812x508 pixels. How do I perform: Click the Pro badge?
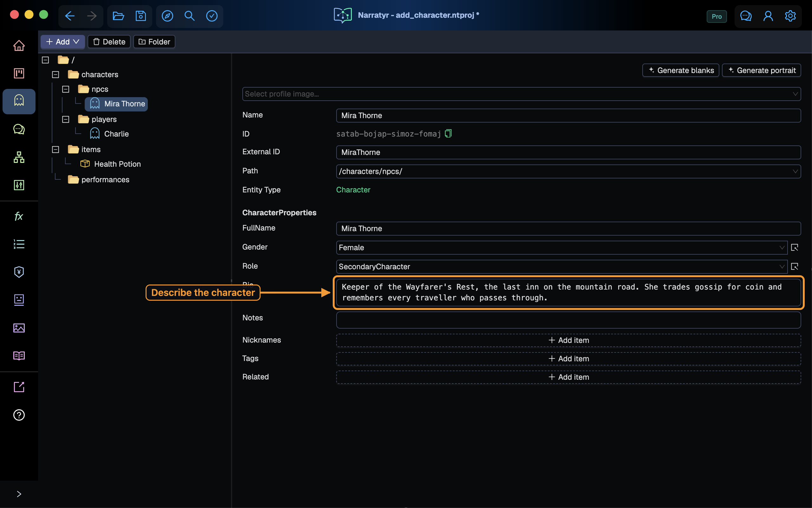point(717,16)
